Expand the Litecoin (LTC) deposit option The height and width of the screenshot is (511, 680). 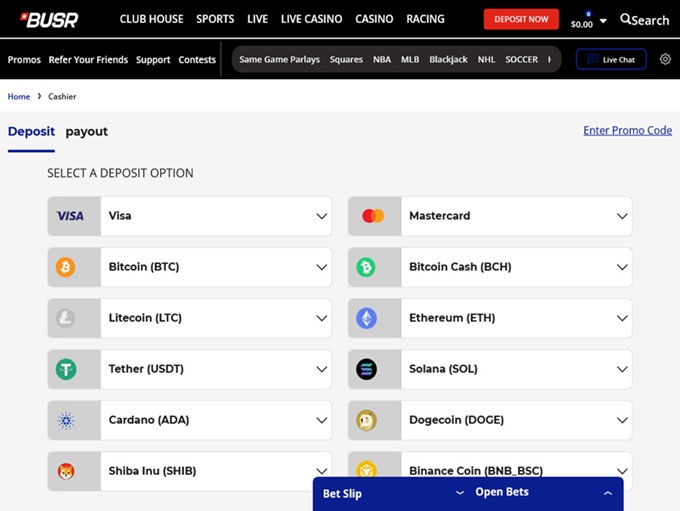321,318
